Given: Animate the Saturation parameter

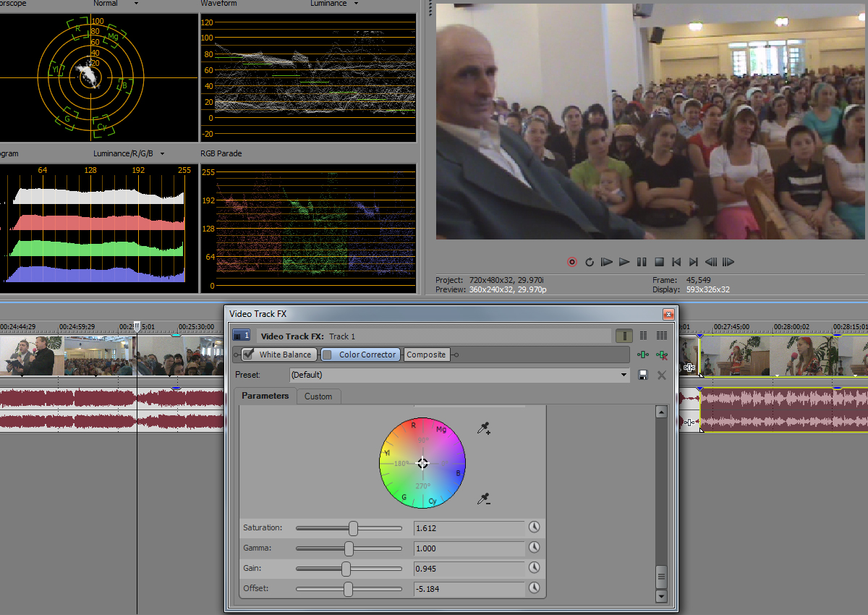Looking at the screenshot, I should point(535,527).
